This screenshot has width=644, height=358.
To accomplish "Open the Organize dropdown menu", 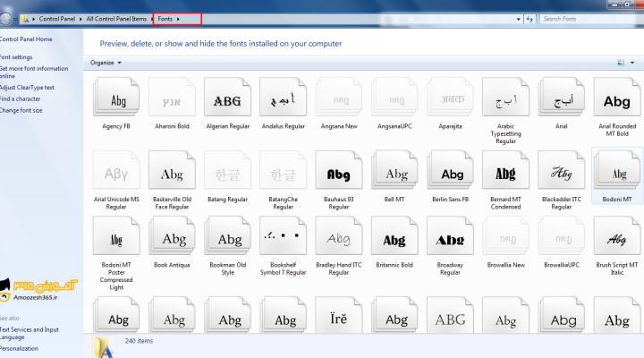I will coord(106,63).
